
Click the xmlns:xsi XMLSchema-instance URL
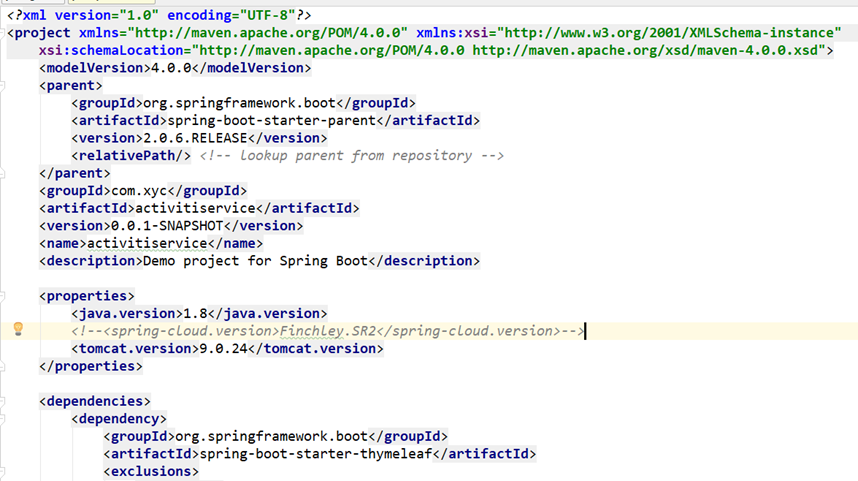[669, 33]
